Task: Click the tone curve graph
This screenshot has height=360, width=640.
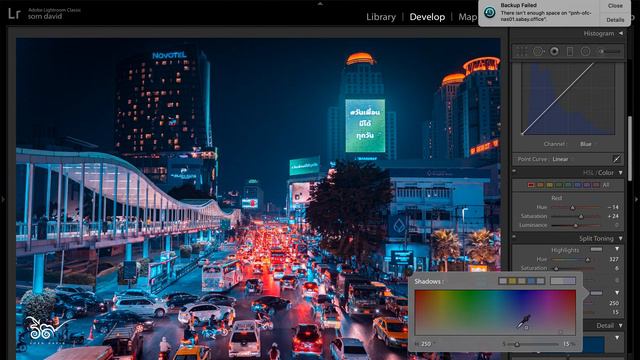Action: tap(568, 99)
